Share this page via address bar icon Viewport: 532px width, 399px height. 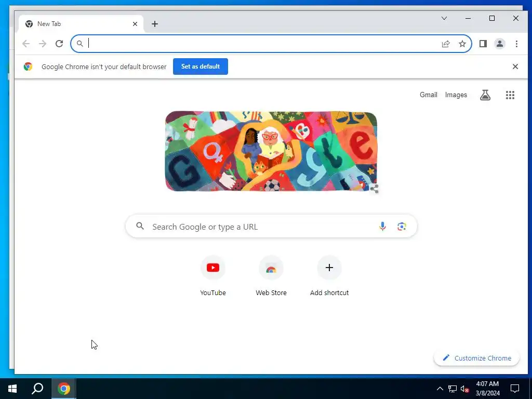coord(445,44)
